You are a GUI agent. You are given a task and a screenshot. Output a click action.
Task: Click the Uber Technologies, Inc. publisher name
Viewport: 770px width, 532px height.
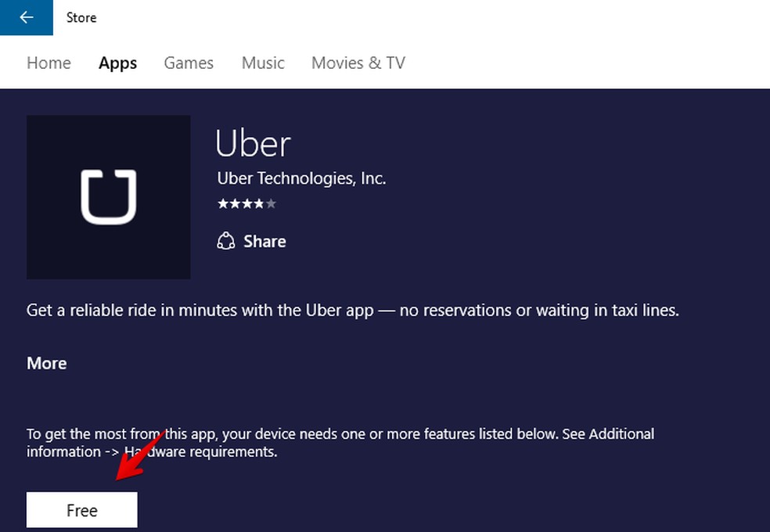[x=301, y=178]
